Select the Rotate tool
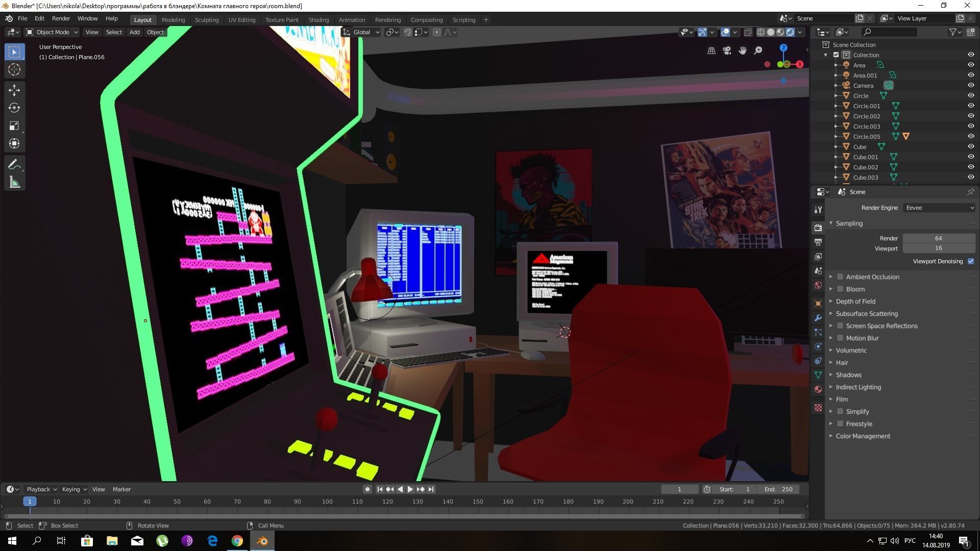 [x=14, y=108]
